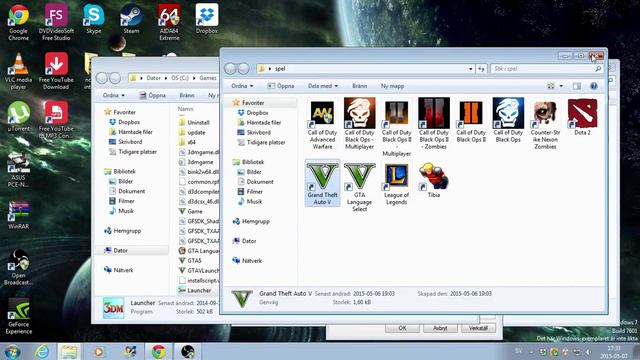
Task: Click the help icon in spel window
Action: click(593, 86)
